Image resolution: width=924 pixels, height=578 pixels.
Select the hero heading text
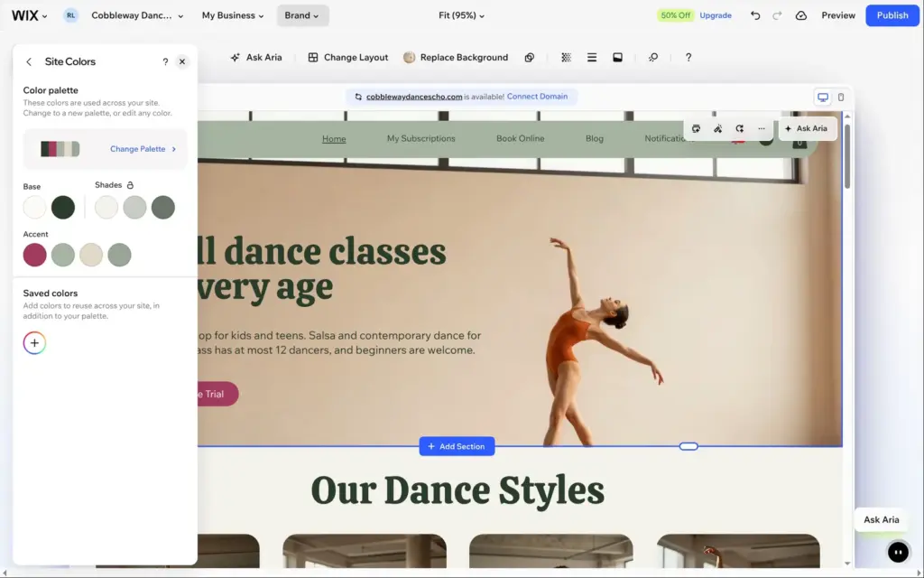pos(322,269)
